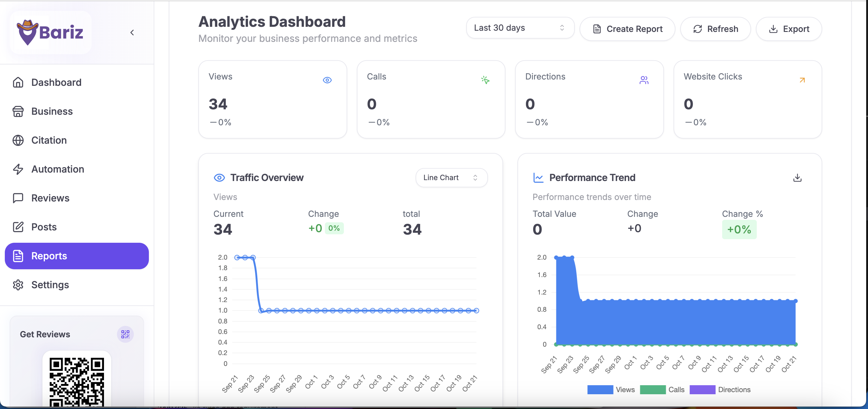Click the Performance Trend chart icon
Viewport: 868px width, 409px height.
[x=538, y=178]
